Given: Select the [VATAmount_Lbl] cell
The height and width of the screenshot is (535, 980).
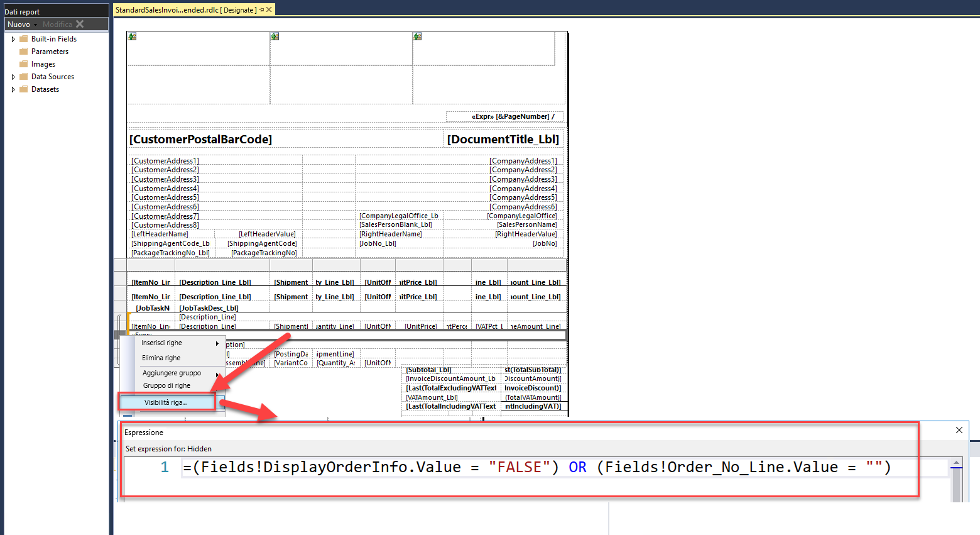Looking at the screenshot, I should coord(452,398).
